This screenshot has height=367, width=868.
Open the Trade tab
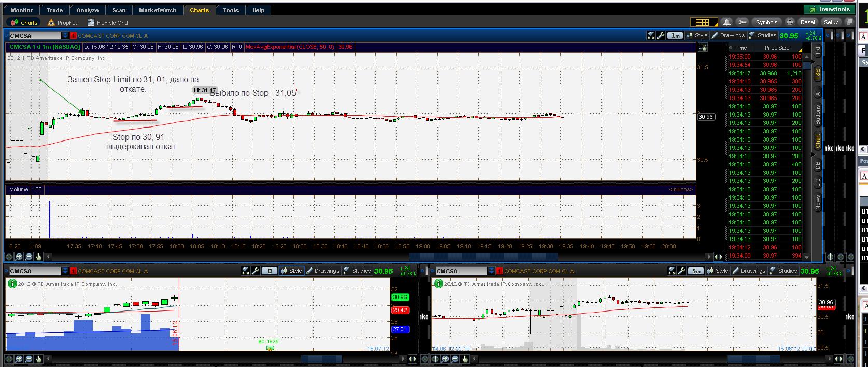pos(54,10)
